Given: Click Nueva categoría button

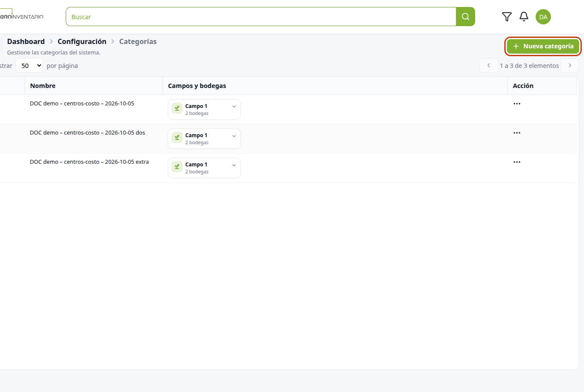Looking at the screenshot, I should coord(543,46).
